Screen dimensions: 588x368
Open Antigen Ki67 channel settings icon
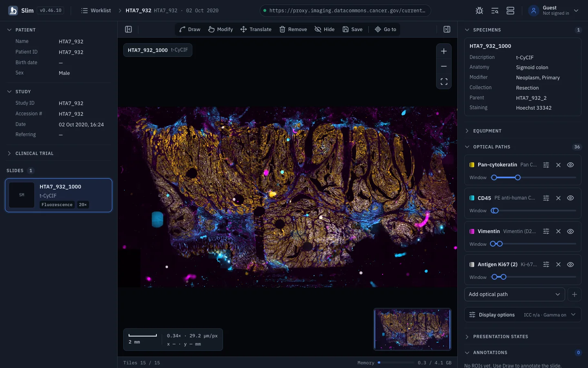click(x=546, y=265)
